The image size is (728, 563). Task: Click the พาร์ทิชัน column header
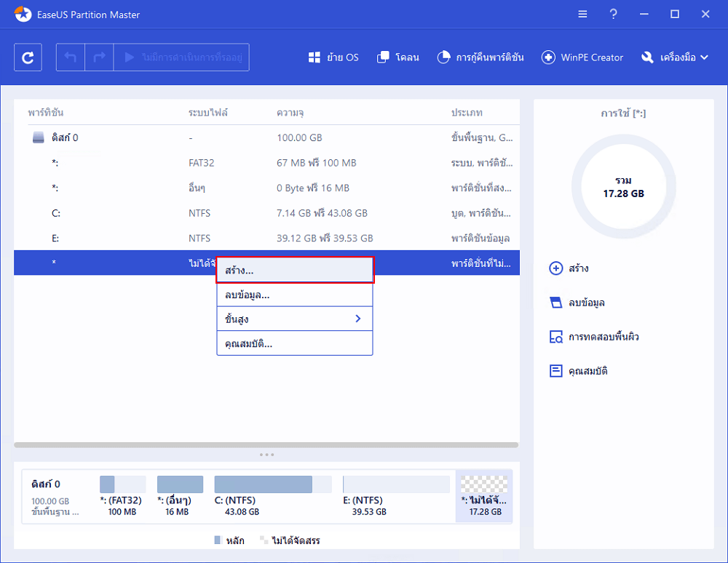[x=45, y=113]
